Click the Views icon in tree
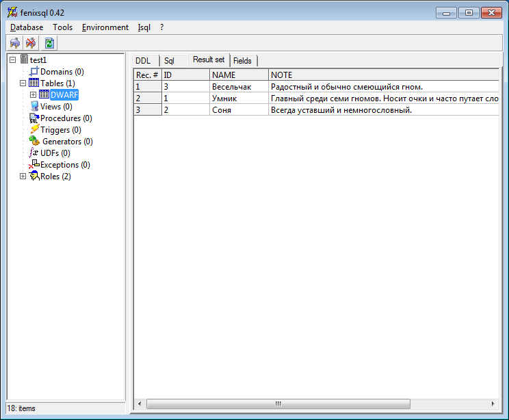Viewport: 509px width, 420px height. pyautogui.click(x=34, y=107)
